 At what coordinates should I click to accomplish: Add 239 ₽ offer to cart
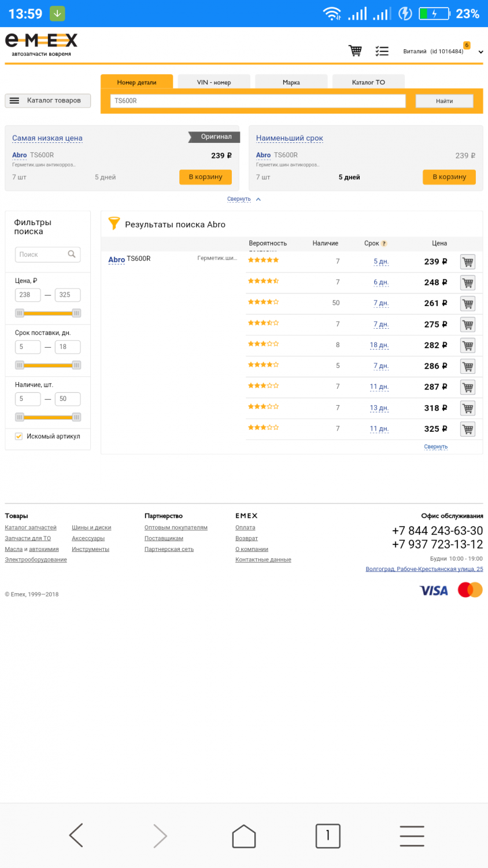click(x=468, y=262)
